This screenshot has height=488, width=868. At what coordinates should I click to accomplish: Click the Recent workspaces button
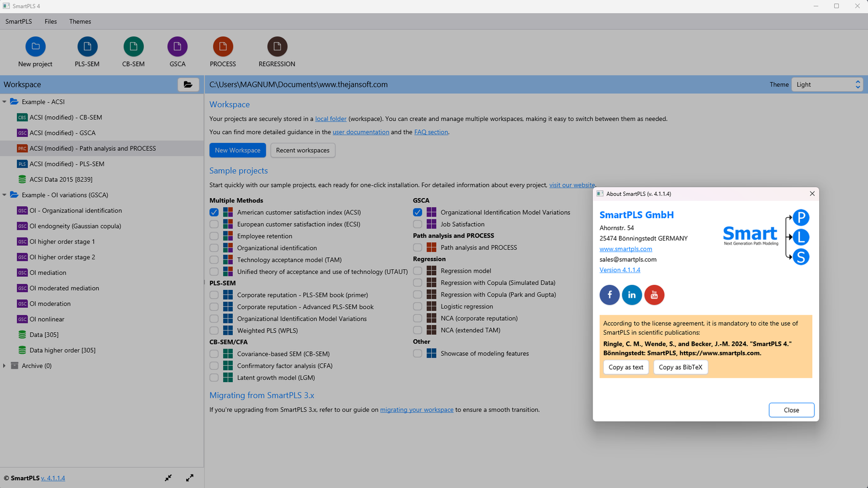303,150
